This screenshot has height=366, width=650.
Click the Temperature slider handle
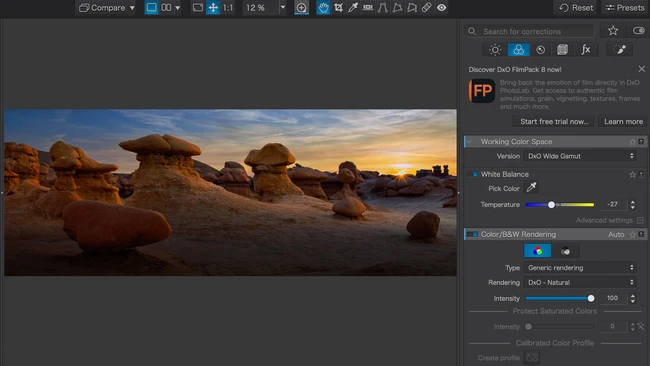tap(551, 205)
